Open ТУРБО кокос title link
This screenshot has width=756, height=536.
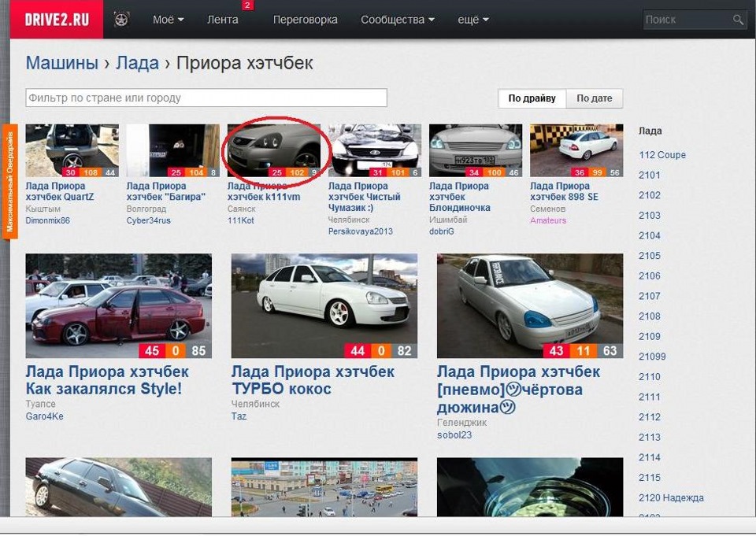click(x=313, y=380)
